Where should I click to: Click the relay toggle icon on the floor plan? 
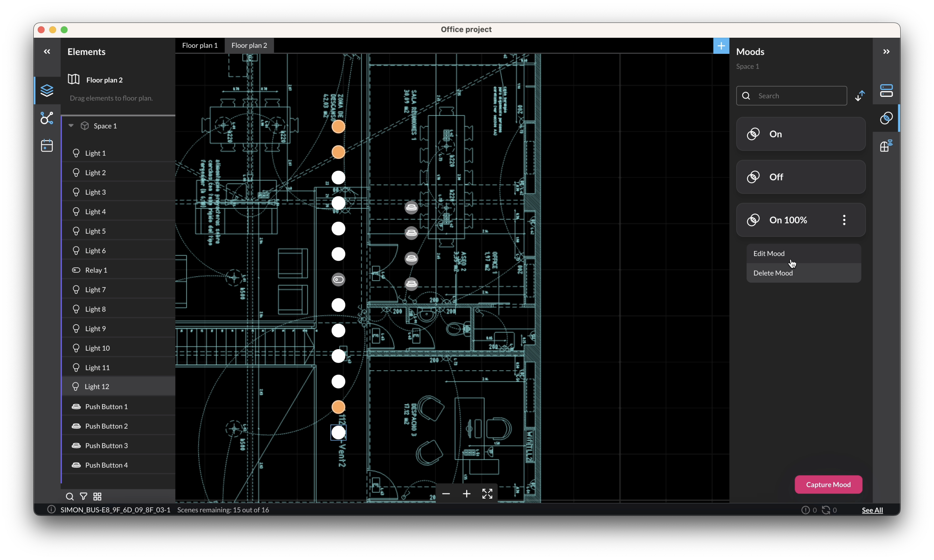pos(338,280)
